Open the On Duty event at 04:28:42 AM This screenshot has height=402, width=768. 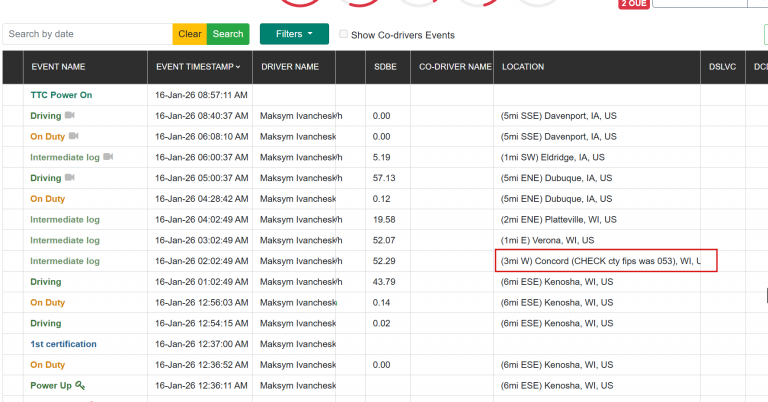click(48, 199)
